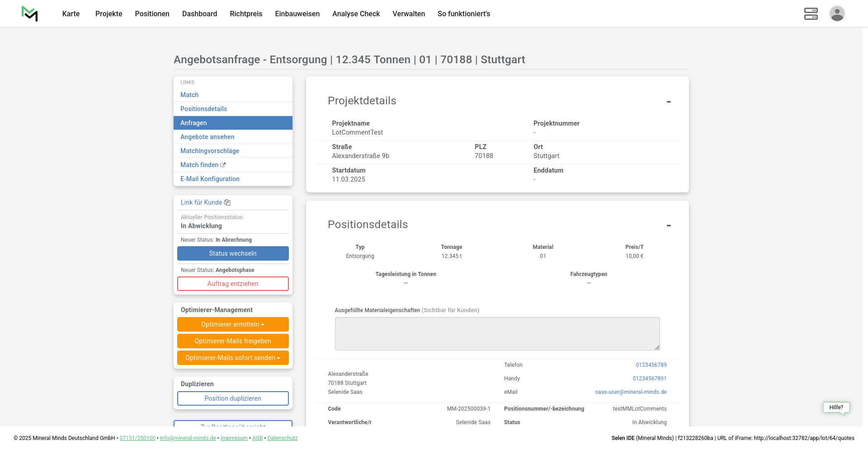Collapse the Positionsdetails panel
The width and height of the screenshot is (868, 449).
coord(668,225)
